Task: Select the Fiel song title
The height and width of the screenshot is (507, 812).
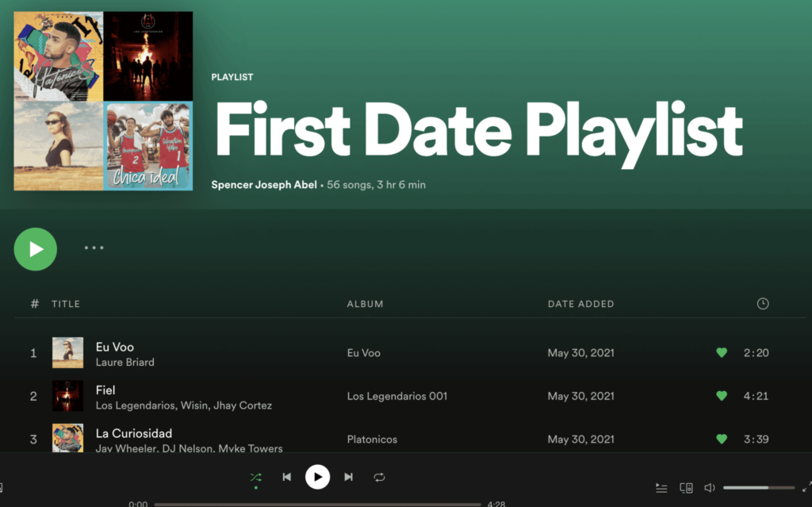Action: (x=105, y=390)
